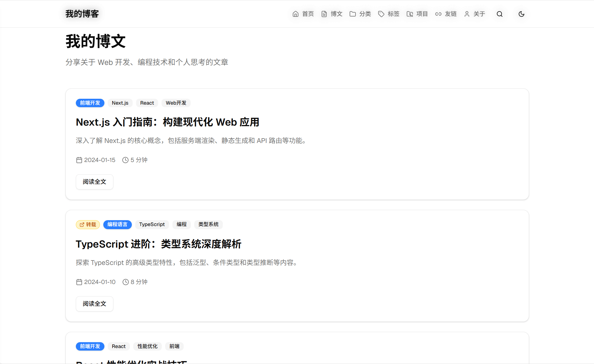Click the tag icon next to 标签

[x=381, y=14]
